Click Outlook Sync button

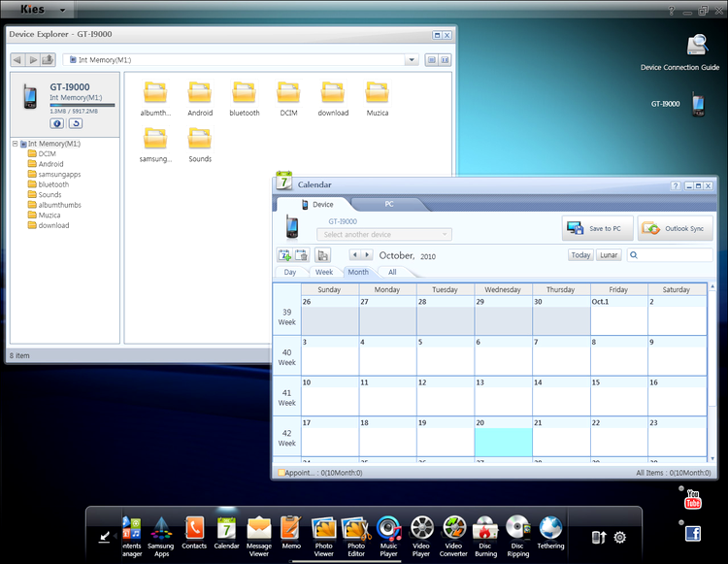click(x=675, y=228)
